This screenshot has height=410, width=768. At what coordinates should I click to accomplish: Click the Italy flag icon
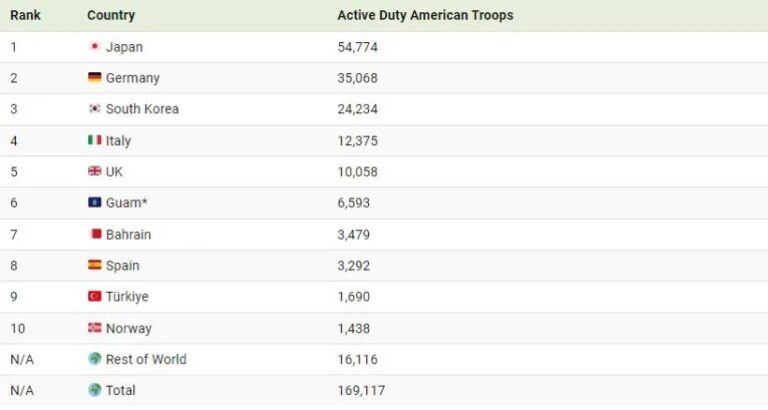coord(95,140)
